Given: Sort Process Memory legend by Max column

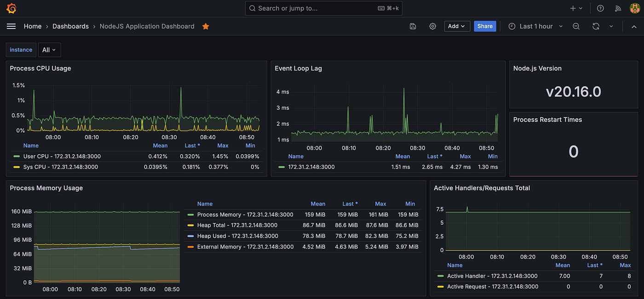Looking at the screenshot, I should click(x=380, y=204).
